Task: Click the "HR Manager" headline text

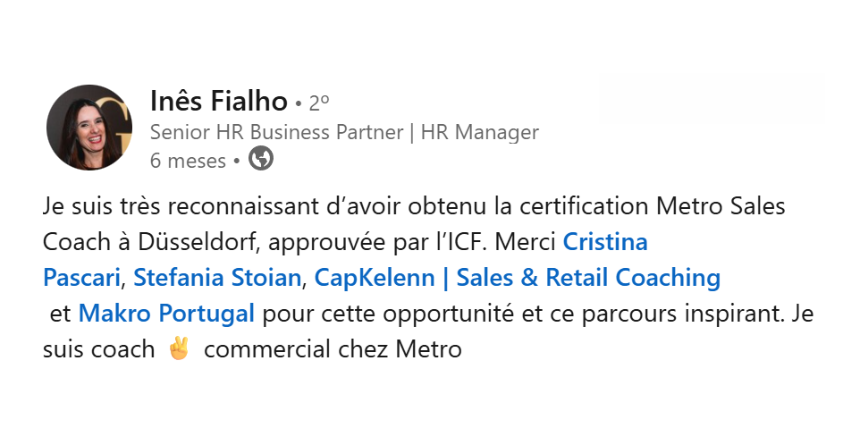Action: (479, 132)
